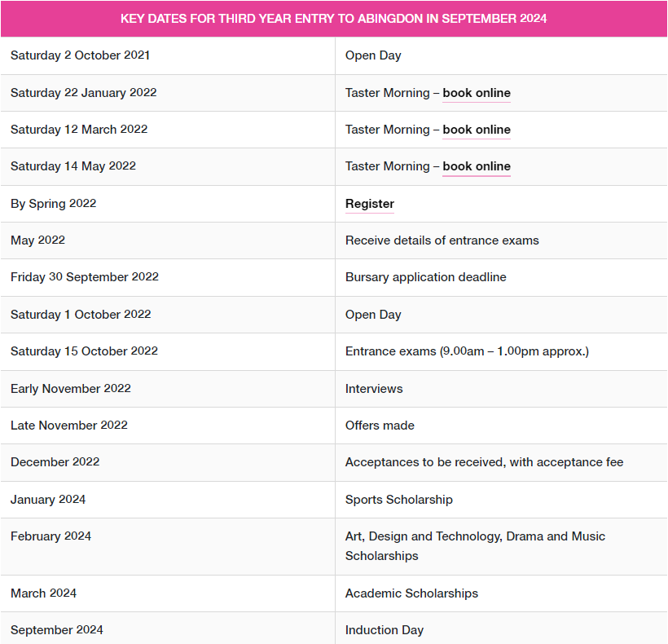This screenshot has width=668, height=644.
Task: Open the Register link
Action: click(369, 204)
